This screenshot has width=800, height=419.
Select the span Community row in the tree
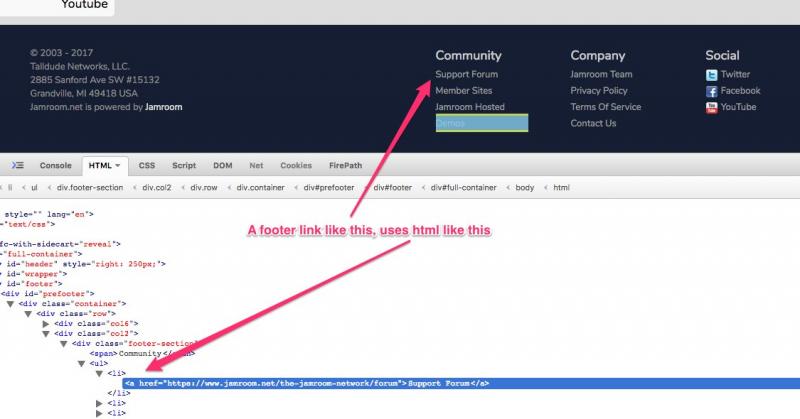click(142, 353)
